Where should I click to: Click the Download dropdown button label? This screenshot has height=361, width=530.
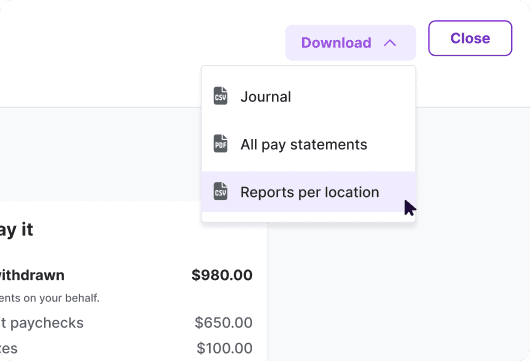(336, 43)
